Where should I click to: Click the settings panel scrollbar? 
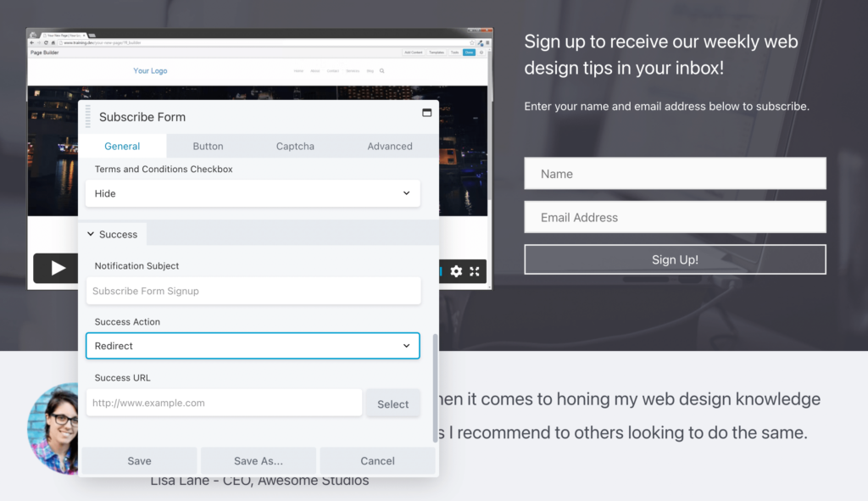click(x=435, y=387)
